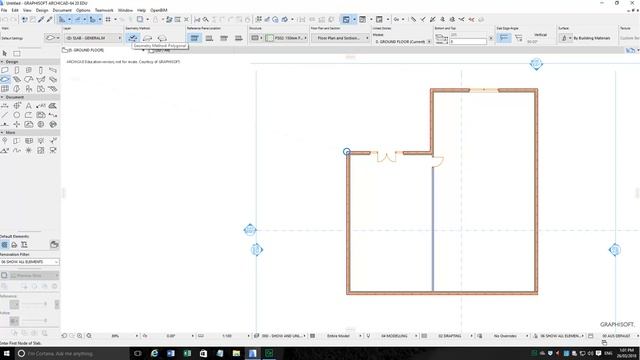640x360 pixels.
Task: Click By Building Materials surface button
Action: [x=592, y=38]
